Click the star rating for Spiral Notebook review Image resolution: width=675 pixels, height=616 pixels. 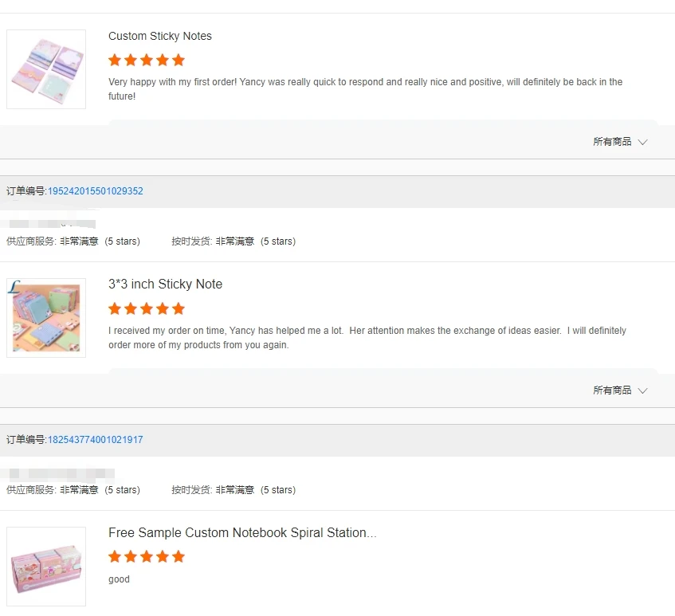147,556
